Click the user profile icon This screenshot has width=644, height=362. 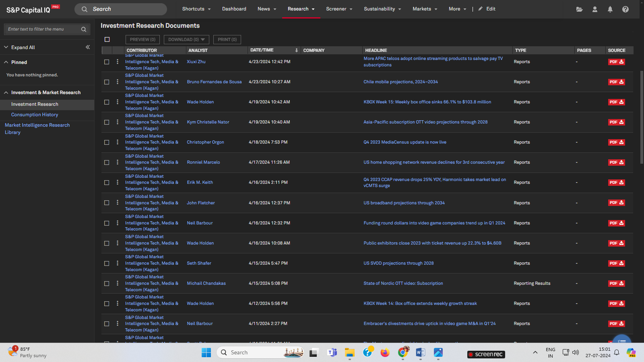point(594,9)
